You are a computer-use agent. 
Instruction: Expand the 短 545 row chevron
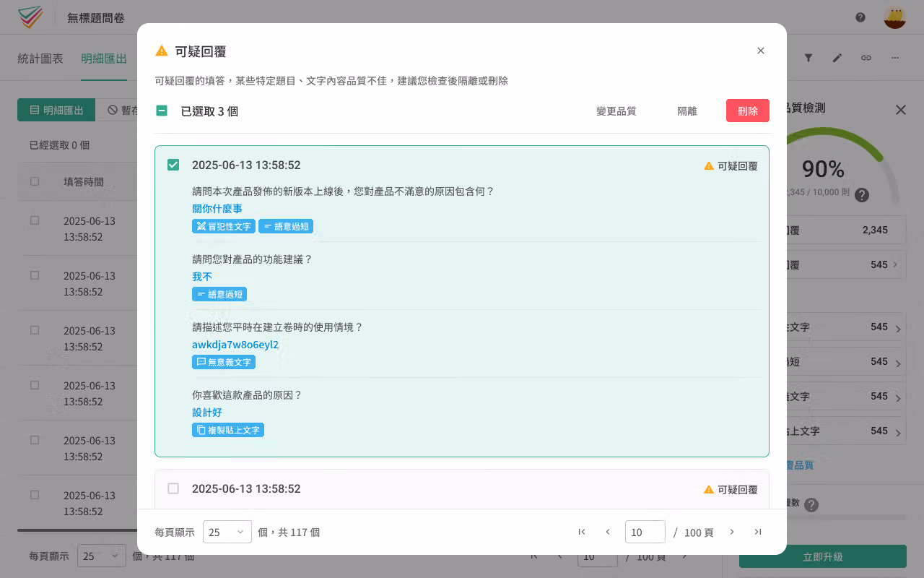(898, 363)
